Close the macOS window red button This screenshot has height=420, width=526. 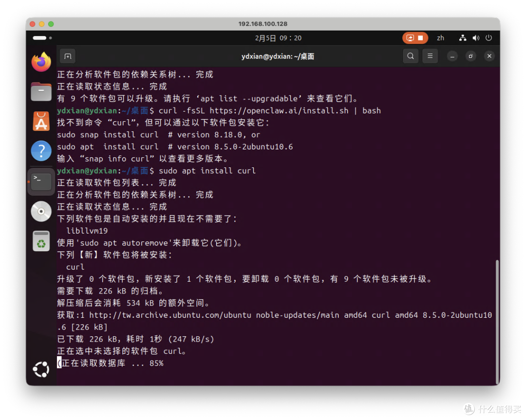coord(33,24)
